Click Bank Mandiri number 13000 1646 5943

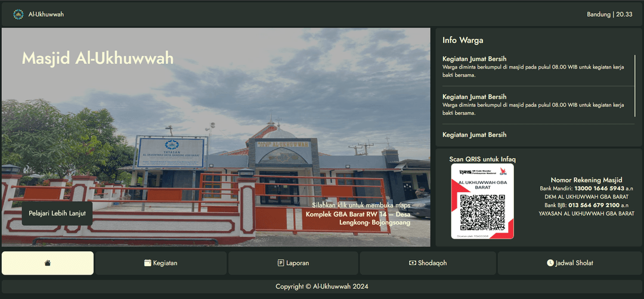[x=599, y=189]
